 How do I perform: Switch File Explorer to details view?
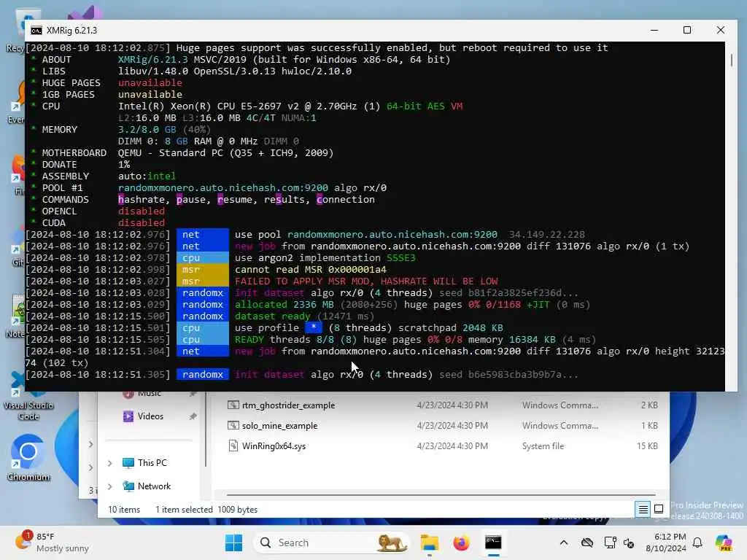[643, 510]
